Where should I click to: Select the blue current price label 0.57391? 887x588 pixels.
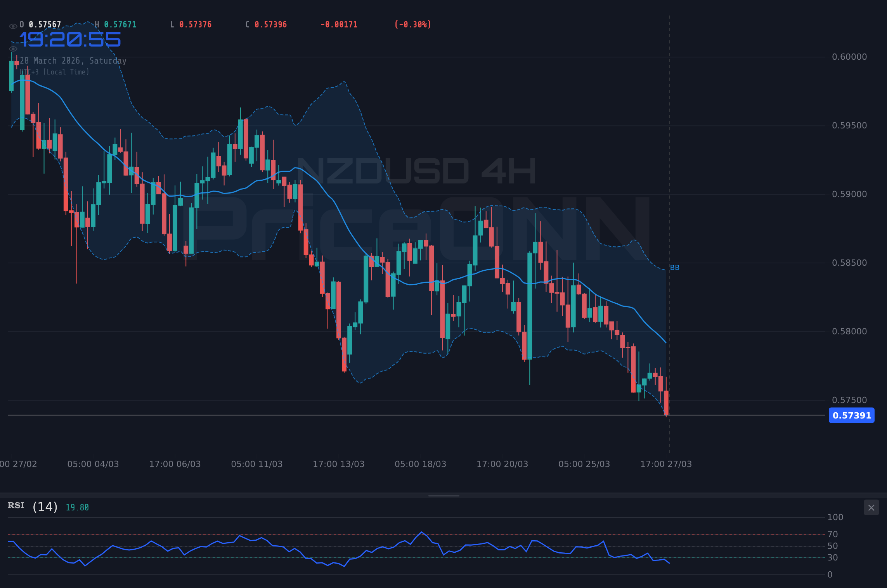click(851, 415)
